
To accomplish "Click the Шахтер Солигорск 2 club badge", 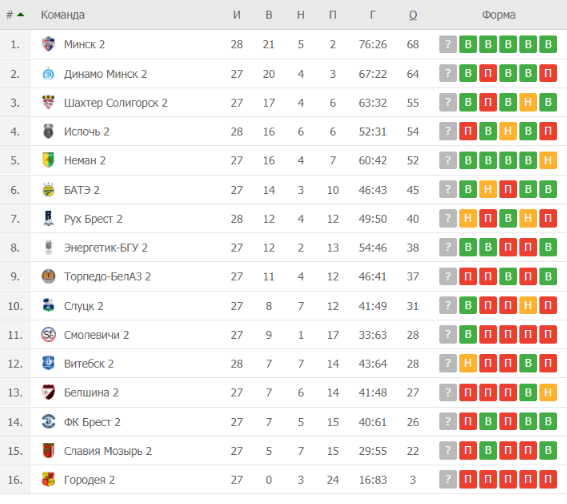I will pyautogui.click(x=48, y=102).
